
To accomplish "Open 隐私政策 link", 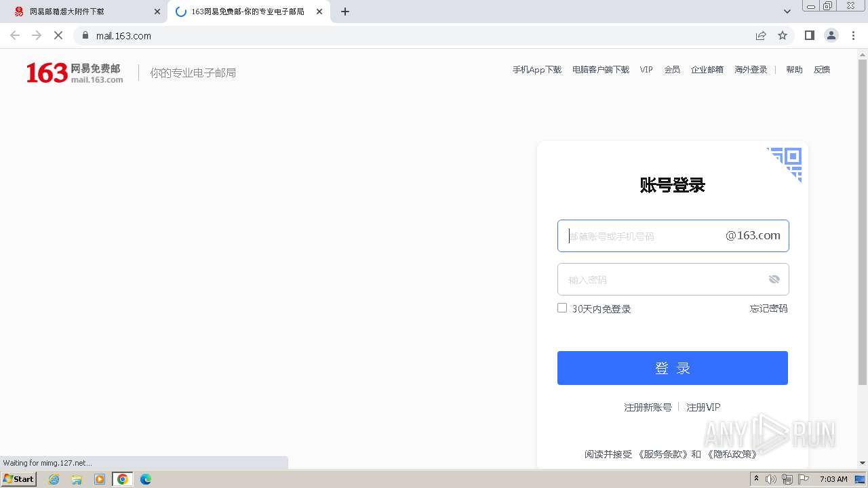I will 732,454.
